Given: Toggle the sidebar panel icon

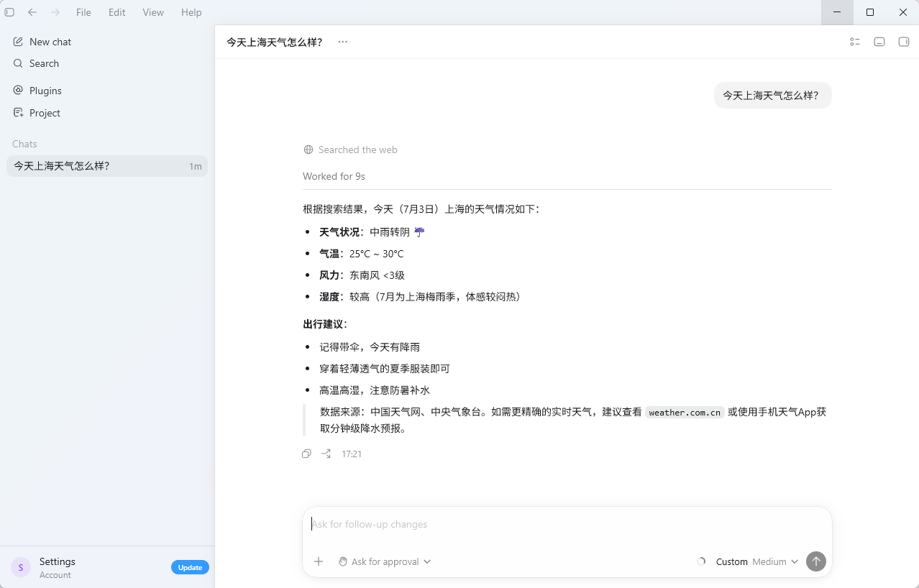Looking at the screenshot, I should [9, 12].
